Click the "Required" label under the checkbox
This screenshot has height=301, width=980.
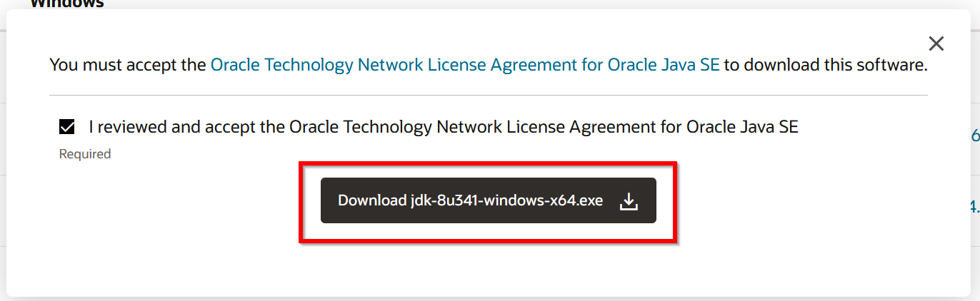point(85,154)
